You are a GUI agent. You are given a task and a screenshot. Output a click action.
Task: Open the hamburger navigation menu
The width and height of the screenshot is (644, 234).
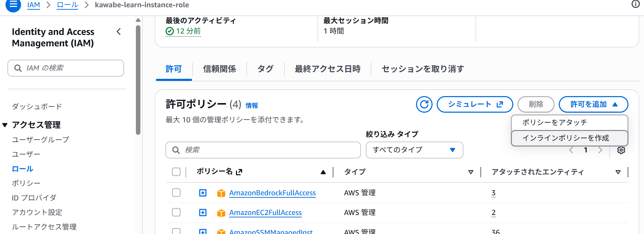click(13, 5)
